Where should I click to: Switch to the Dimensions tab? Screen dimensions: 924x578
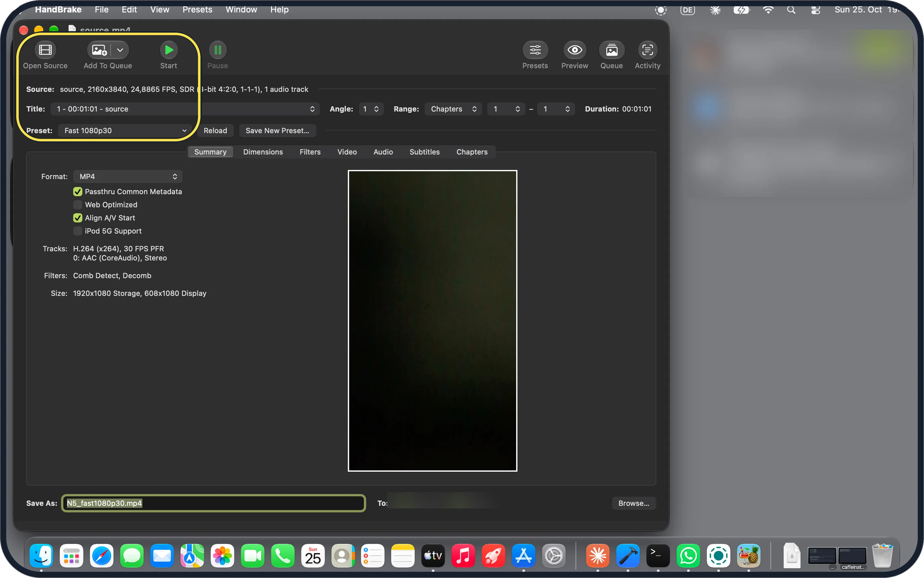click(x=263, y=152)
